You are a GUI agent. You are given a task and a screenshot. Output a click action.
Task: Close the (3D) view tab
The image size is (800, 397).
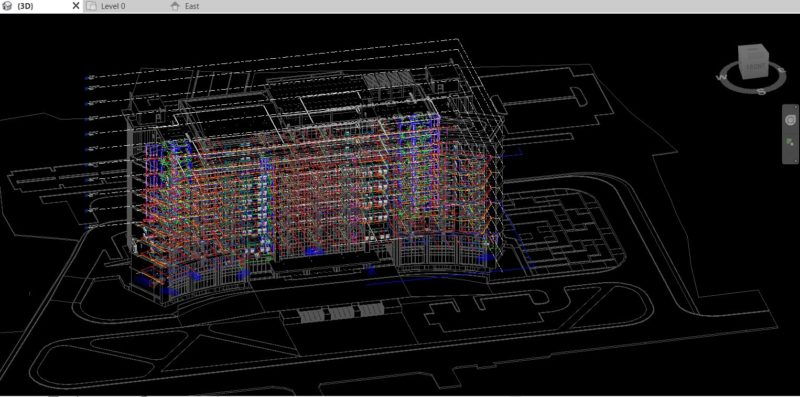pos(76,6)
